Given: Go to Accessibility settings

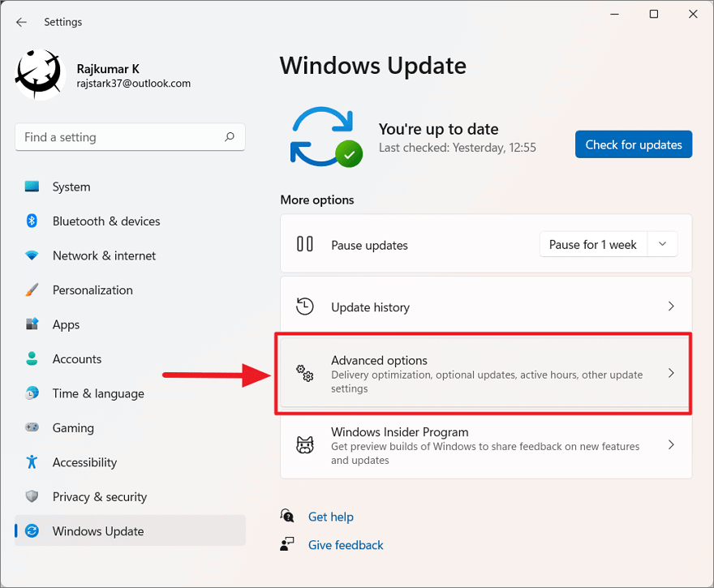Looking at the screenshot, I should tap(130, 462).
